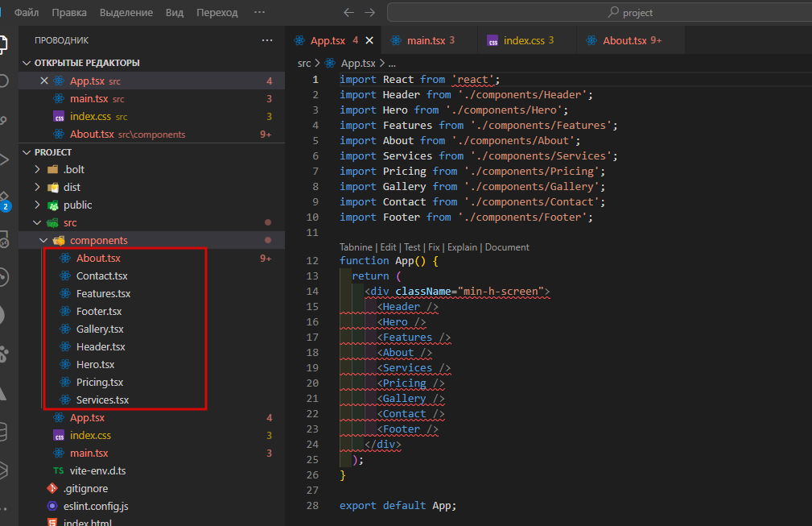This screenshot has height=526, width=812.
Task: Show more menu items via ellipsis
Action: tap(259, 12)
